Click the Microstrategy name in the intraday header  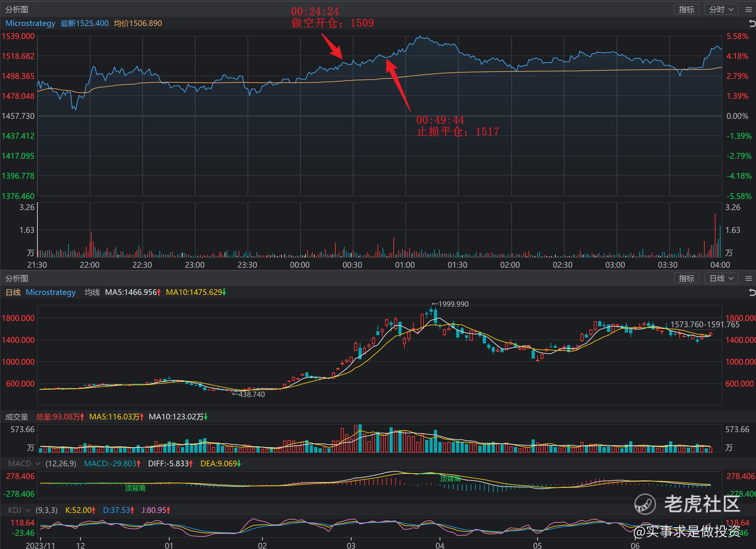30,23
